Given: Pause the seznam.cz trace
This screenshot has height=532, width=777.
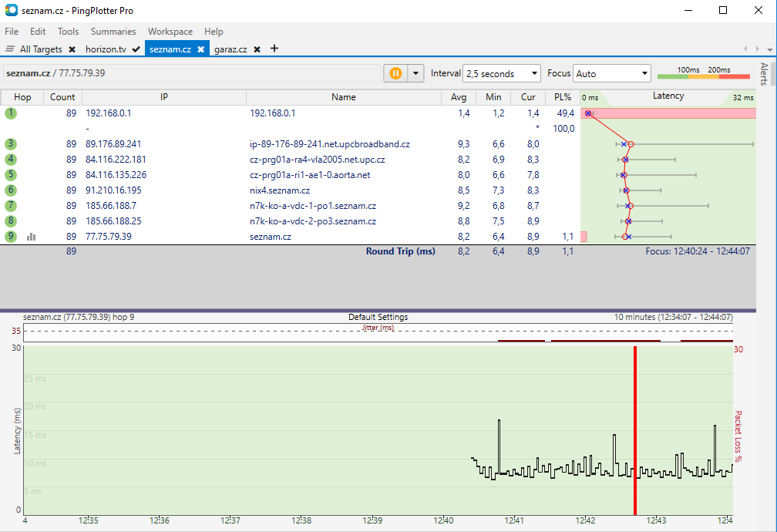Looking at the screenshot, I should pos(395,73).
